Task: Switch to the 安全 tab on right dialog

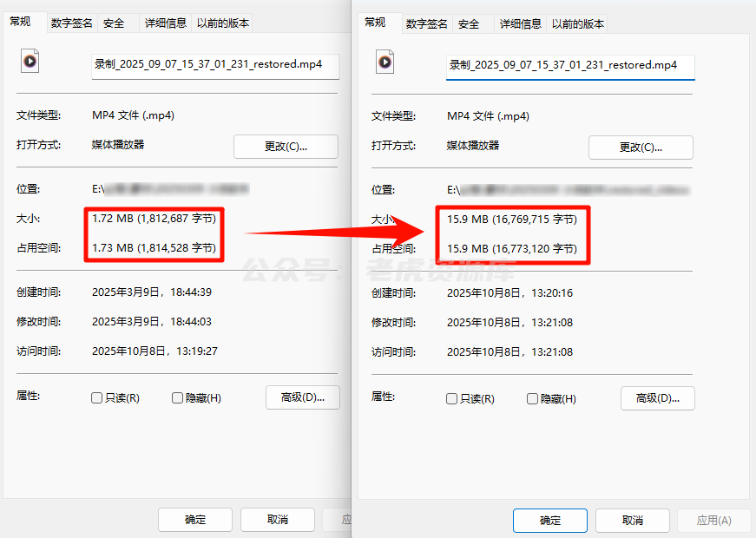Action: click(470, 24)
